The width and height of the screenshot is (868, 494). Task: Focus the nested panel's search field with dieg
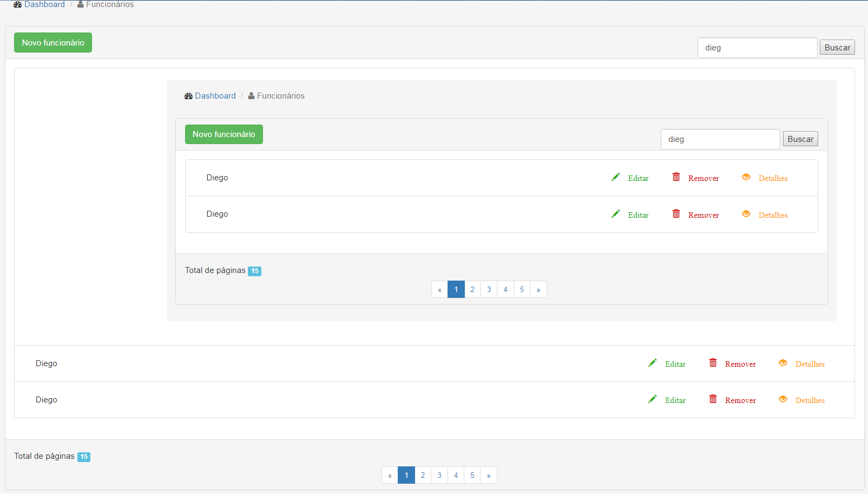[720, 139]
